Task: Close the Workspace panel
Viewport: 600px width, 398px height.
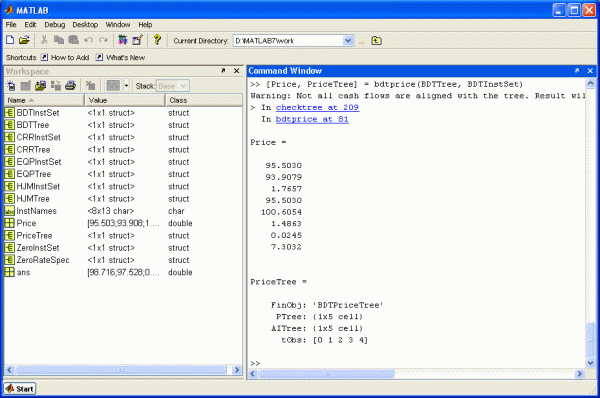Action: [236, 71]
